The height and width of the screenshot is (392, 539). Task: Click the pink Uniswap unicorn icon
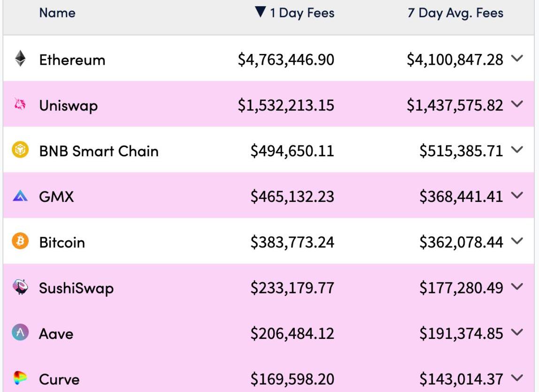pos(20,105)
